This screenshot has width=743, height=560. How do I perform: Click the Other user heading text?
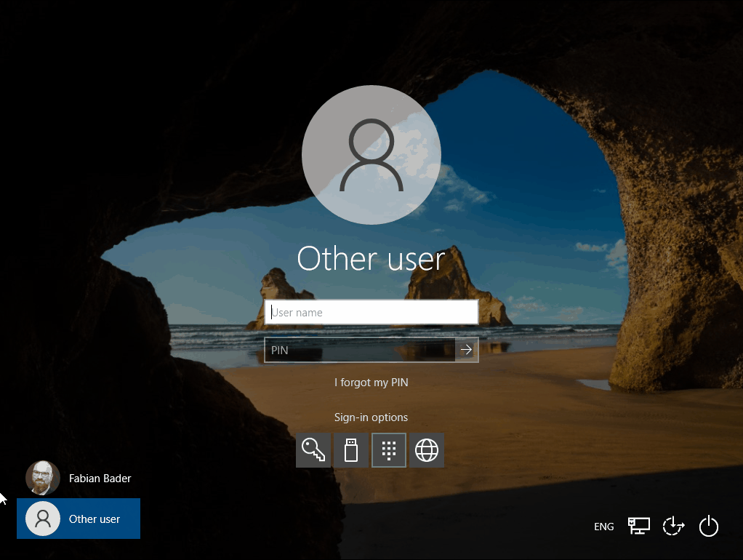371,258
